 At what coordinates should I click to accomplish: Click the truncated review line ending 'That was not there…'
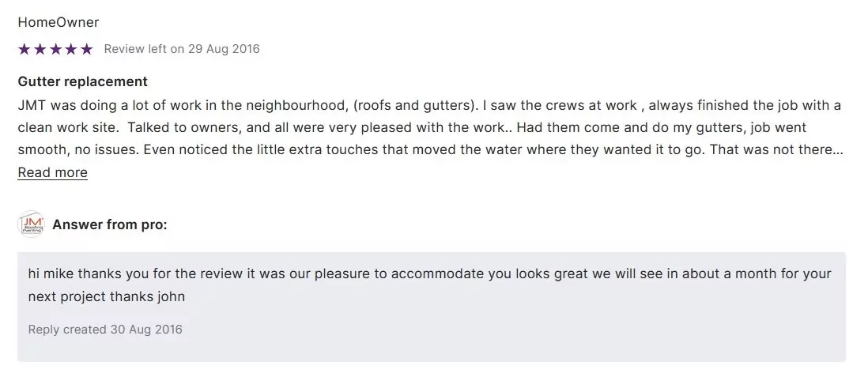(429, 149)
